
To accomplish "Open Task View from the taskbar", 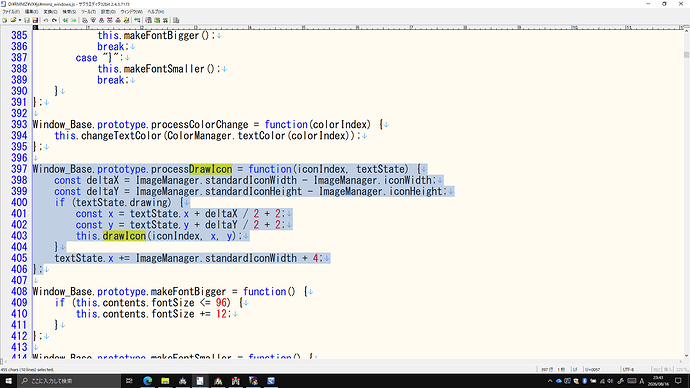I will 129,381.
